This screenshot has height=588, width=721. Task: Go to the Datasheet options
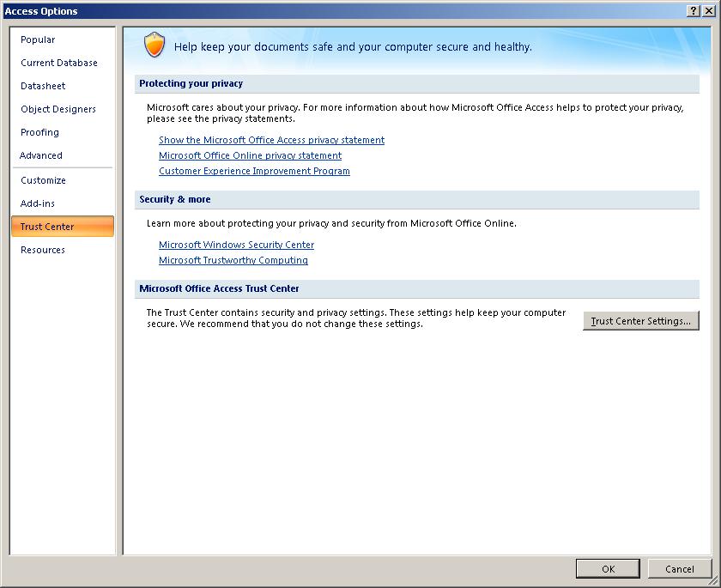43,86
